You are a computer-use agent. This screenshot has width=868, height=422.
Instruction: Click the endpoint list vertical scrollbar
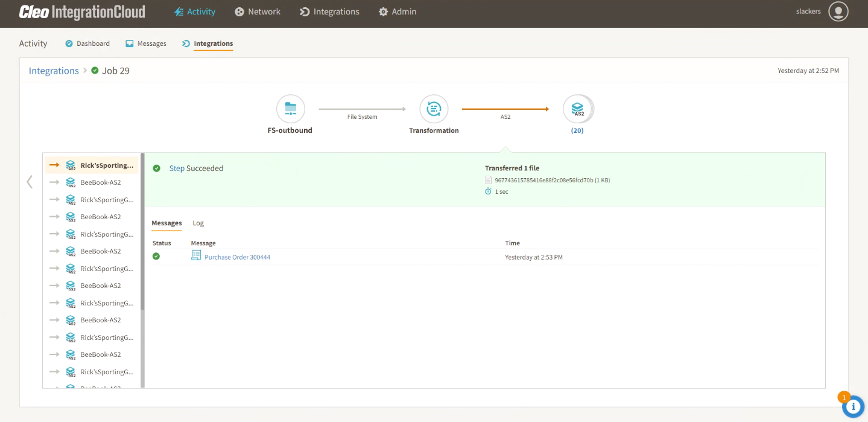pos(142,241)
